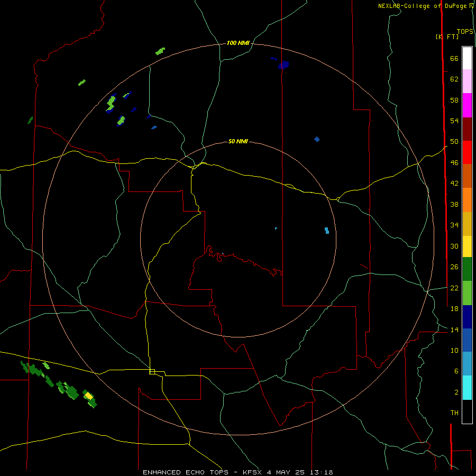Click the magenta legend swatch
The width and height of the screenshot is (476, 476).
pos(467,105)
